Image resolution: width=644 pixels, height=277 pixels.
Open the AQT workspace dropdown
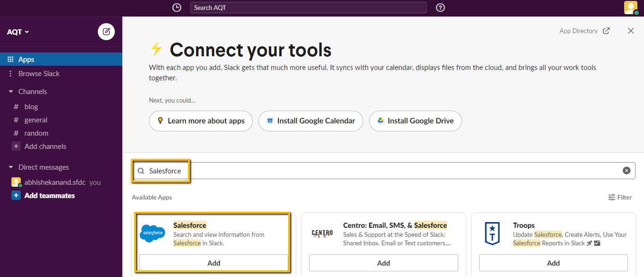(18, 32)
